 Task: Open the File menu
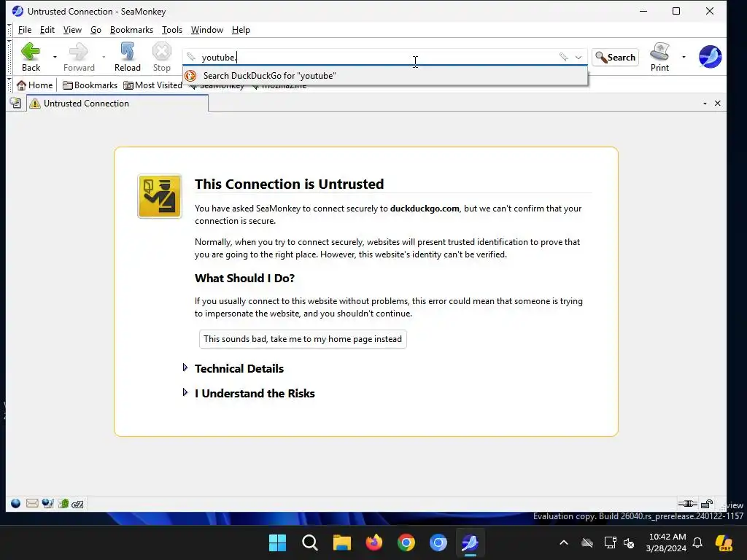click(25, 29)
